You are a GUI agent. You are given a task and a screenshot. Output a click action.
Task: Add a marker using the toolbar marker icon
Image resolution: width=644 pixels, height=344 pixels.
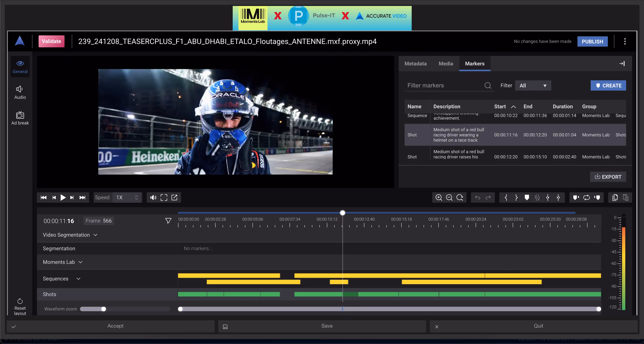click(x=527, y=198)
